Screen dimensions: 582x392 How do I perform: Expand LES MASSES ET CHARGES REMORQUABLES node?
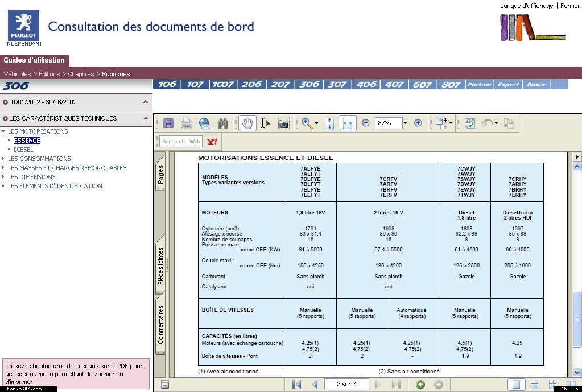(3, 168)
